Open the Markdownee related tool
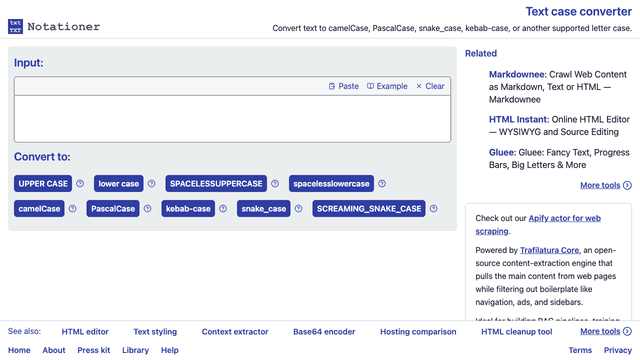The width and height of the screenshot is (640, 360). pyautogui.click(x=517, y=74)
